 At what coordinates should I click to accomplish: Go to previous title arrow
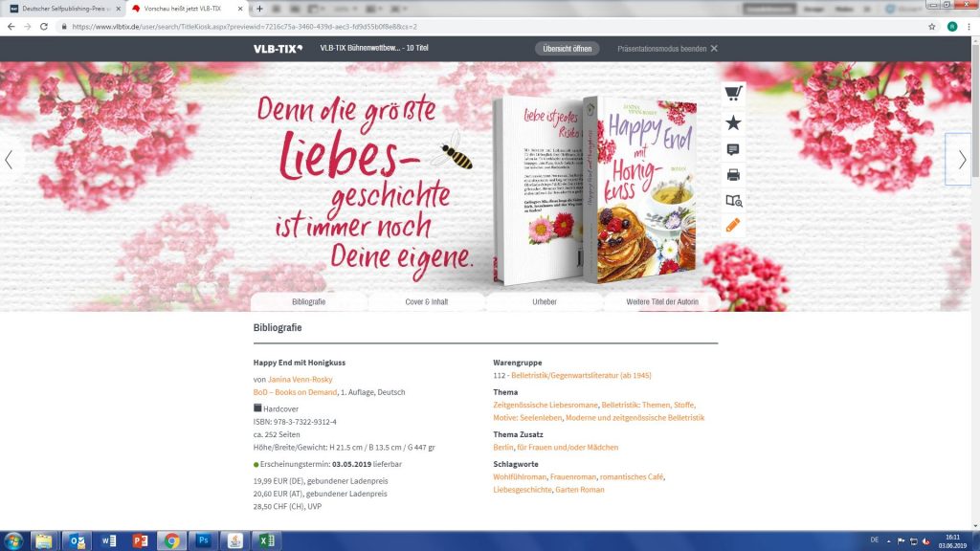[9, 160]
